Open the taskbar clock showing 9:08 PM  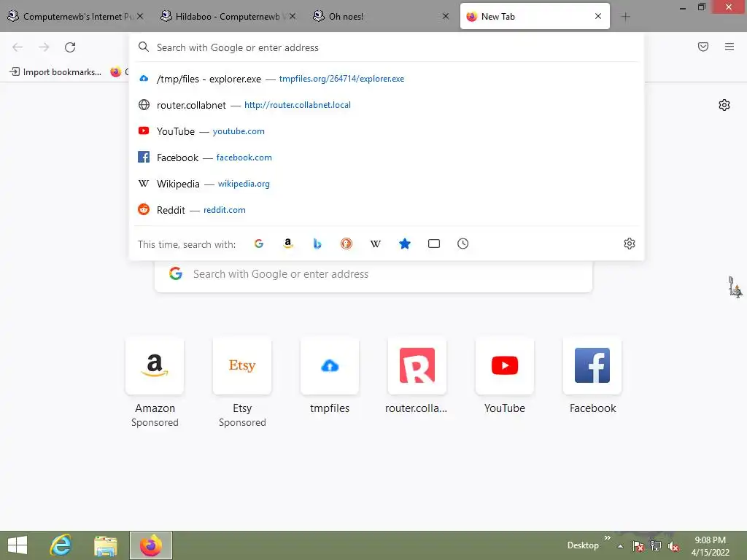point(711,546)
